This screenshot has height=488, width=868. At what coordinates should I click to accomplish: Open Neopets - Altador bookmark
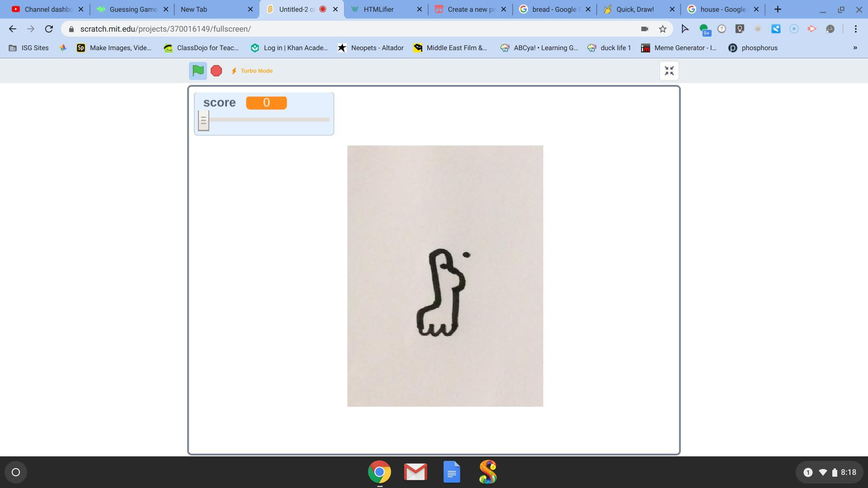point(371,48)
